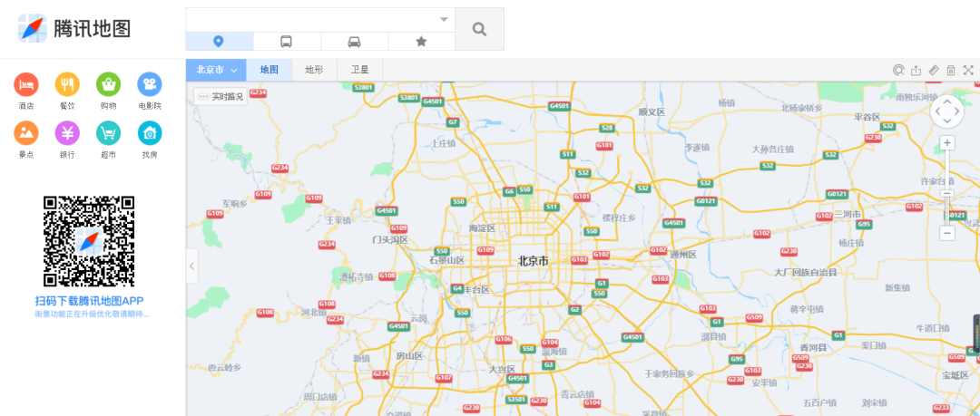
Task: Click the 三河市 label on the map
Action: click(x=847, y=214)
